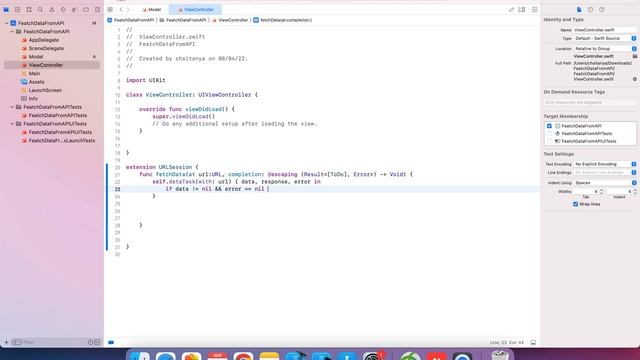Viewport: 640px width, 360px height.
Task: Open Info plist in navigator
Action: click(33, 98)
